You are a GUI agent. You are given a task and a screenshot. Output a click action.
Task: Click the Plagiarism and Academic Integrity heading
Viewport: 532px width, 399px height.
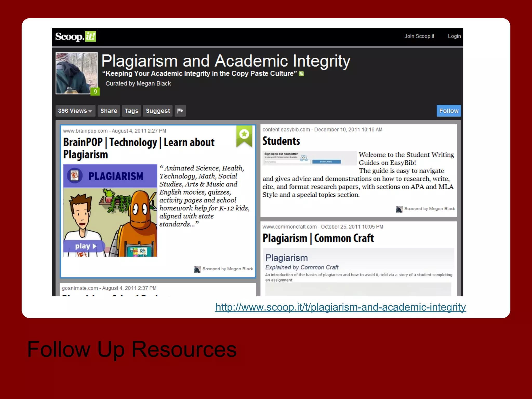coord(226,61)
